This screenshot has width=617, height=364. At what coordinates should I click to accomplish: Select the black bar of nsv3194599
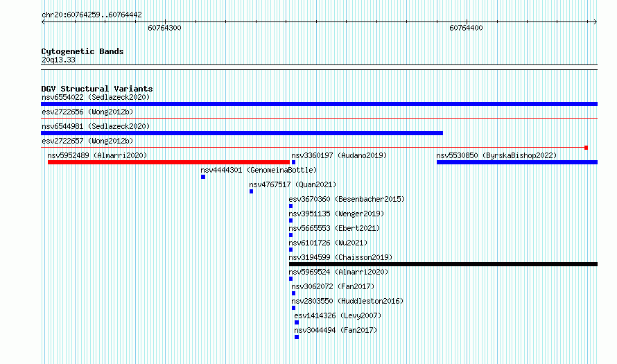point(443,264)
